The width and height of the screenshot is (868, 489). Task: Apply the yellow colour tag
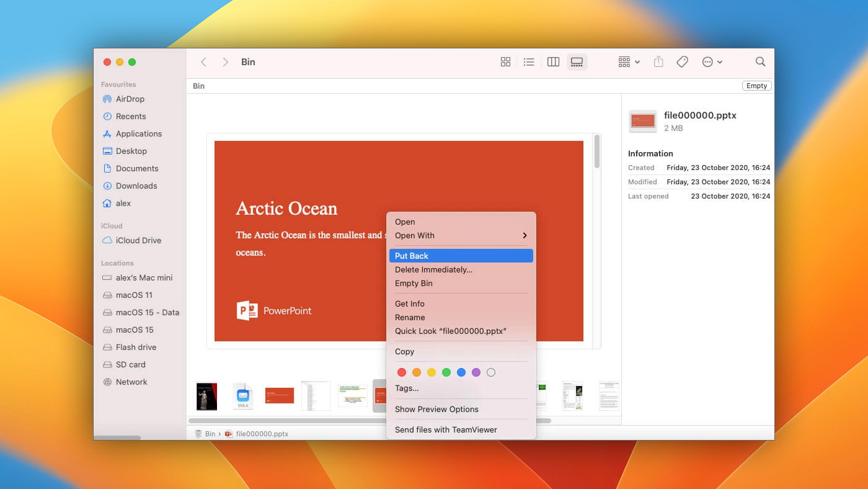tap(432, 372)
